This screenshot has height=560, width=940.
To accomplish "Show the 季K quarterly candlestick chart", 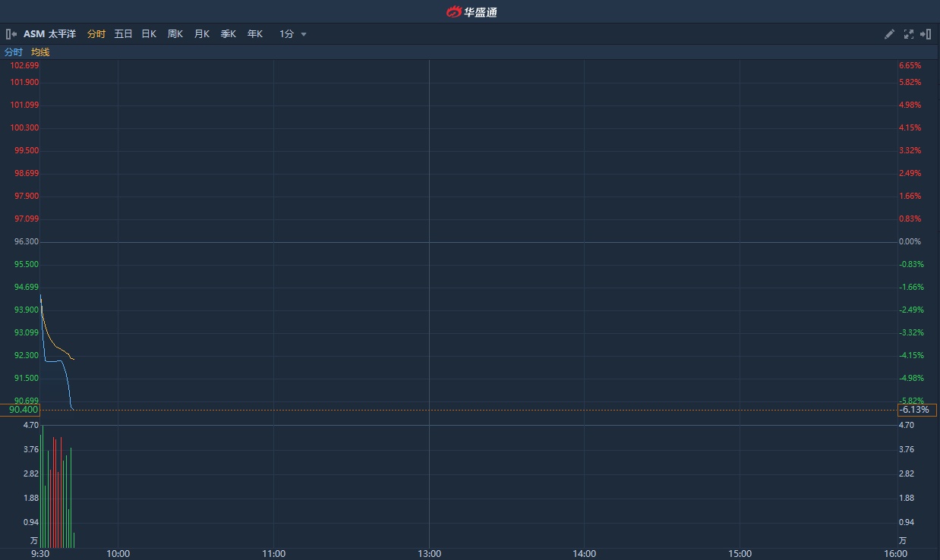I will coord(228,34).
